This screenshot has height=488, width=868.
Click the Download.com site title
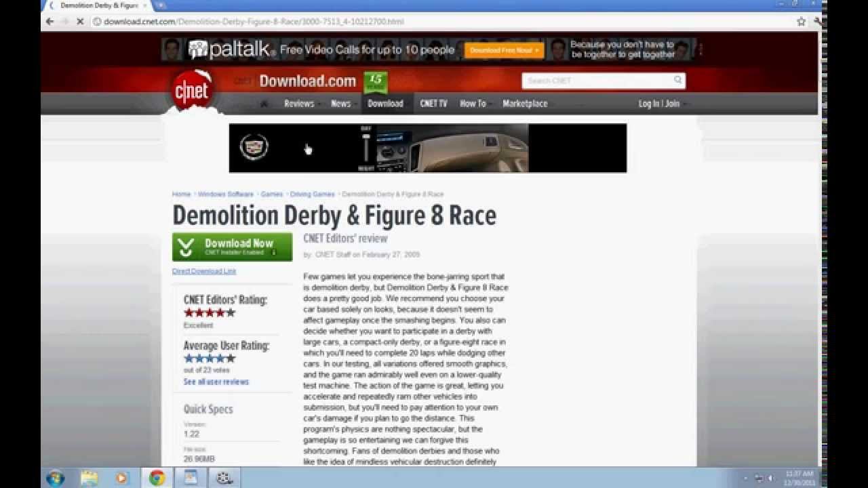coord(307,81)
